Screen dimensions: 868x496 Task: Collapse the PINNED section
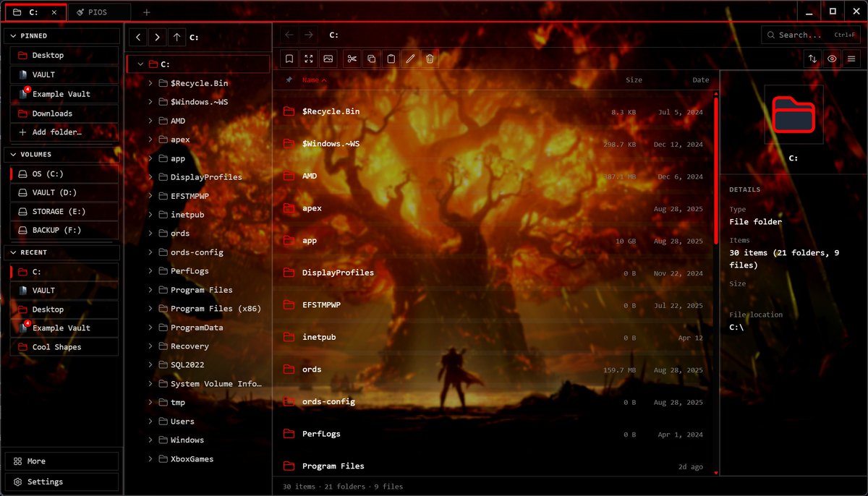pos(62,35)
